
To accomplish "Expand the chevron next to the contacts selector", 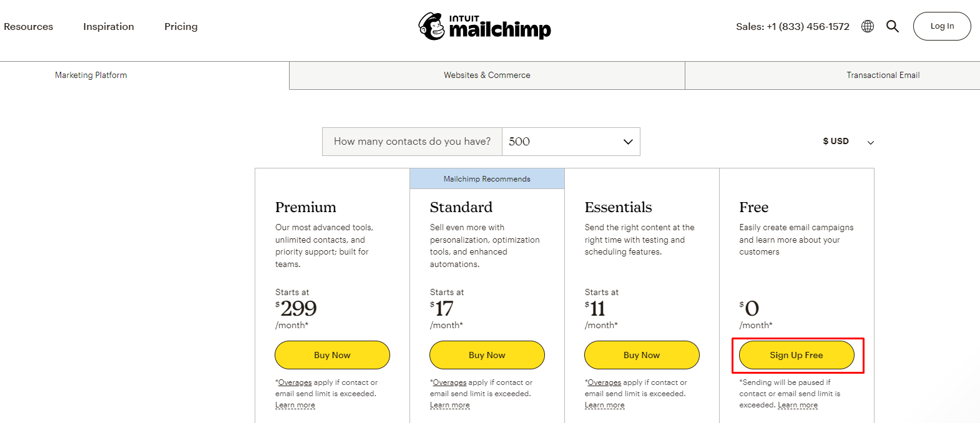I will tap(628, 142).
